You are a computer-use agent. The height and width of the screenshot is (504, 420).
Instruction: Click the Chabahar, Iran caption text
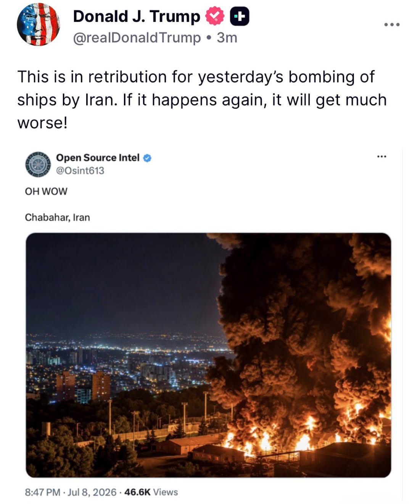tap(58, 217)
